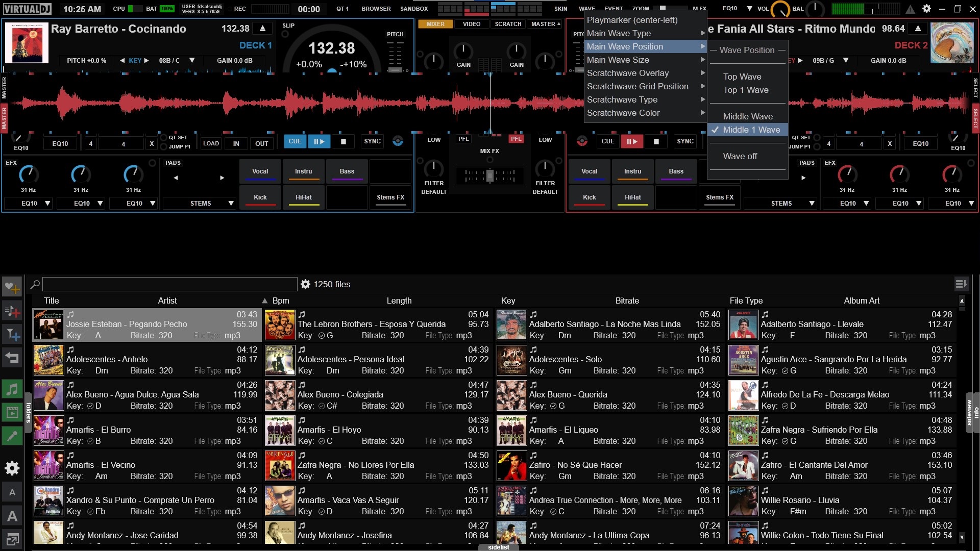
Task: Toggle the karaoke microphone filter icon
Action: click(12, 436)
